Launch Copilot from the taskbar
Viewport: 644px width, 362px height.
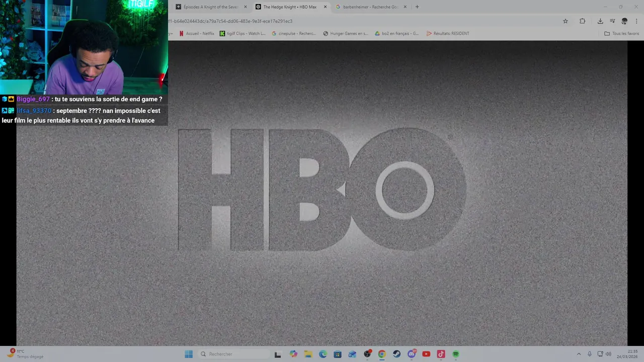pyautogui.click(x=293, y=354)
